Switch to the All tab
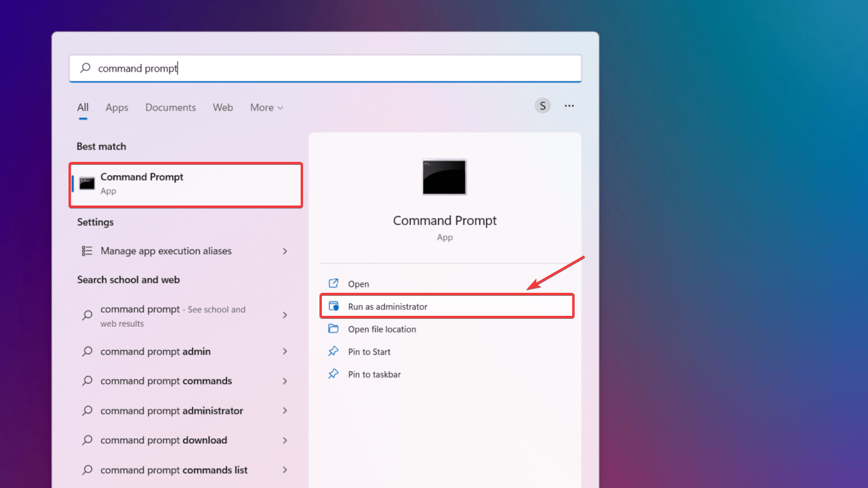 [x=83, y=107]
